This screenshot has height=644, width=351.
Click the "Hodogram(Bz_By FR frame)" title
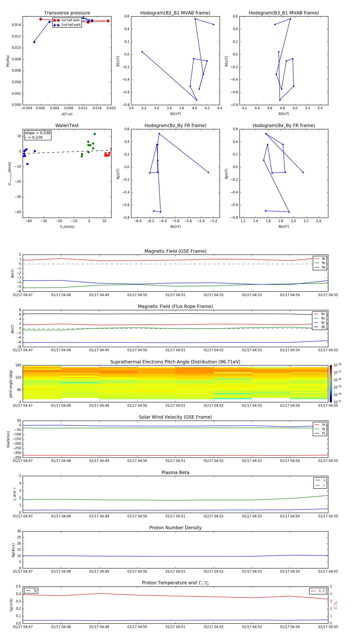point(175,125)
